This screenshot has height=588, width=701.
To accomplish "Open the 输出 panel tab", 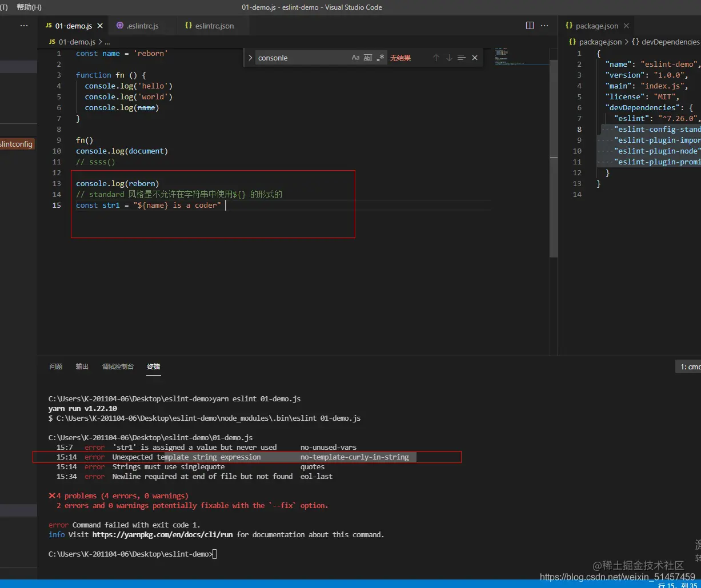I will tap(82, 367).
